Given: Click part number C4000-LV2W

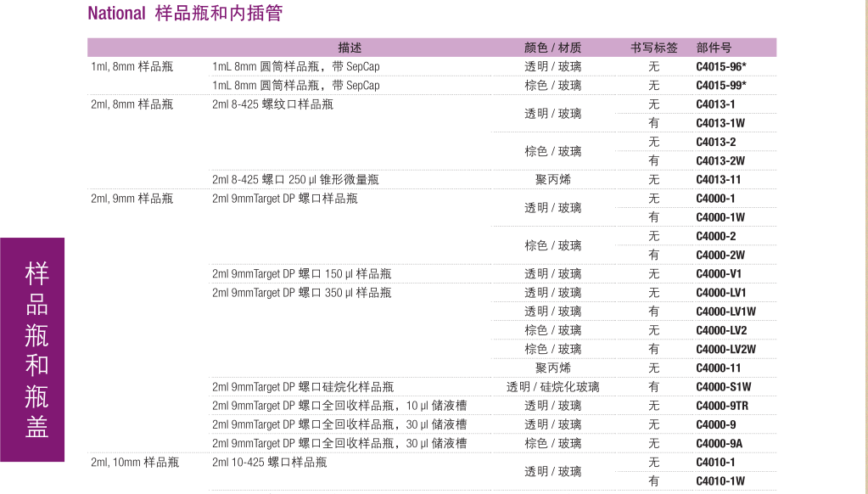Looking at the screenshot, I should click(725, 349).
